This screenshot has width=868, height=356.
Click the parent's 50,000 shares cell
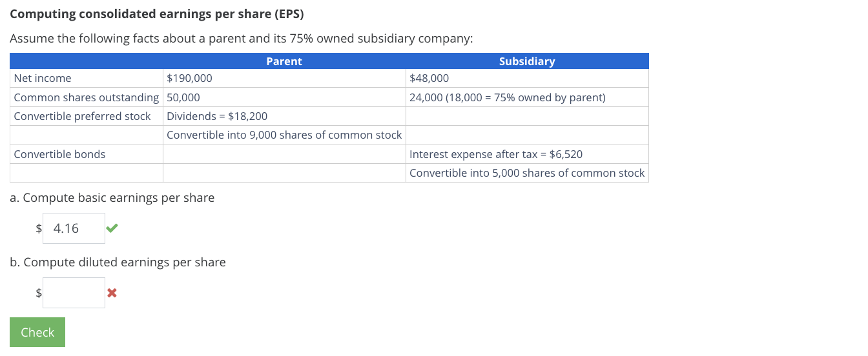[183, 97]
